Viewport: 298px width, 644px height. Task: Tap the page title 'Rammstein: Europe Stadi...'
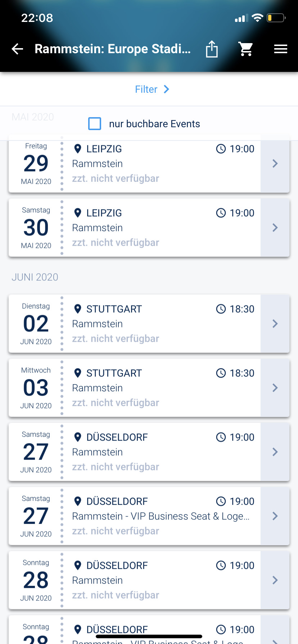coord(113,49)
